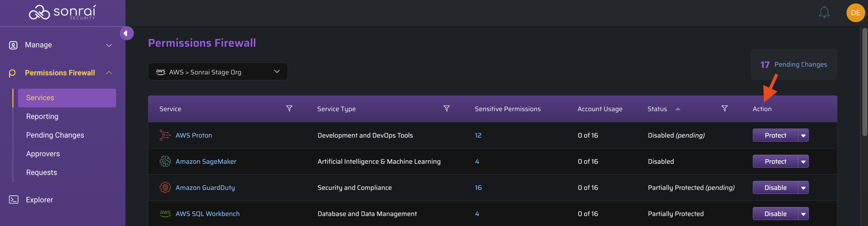Disable AWS SQL Workbench protection

(x=775, y=214)
